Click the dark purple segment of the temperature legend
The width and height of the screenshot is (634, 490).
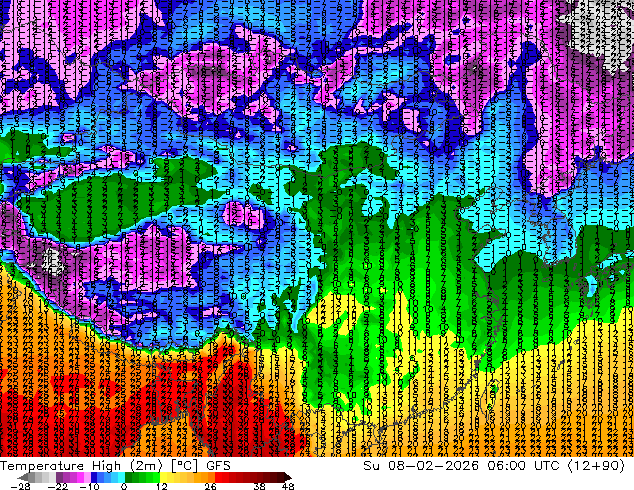[59, 477]
